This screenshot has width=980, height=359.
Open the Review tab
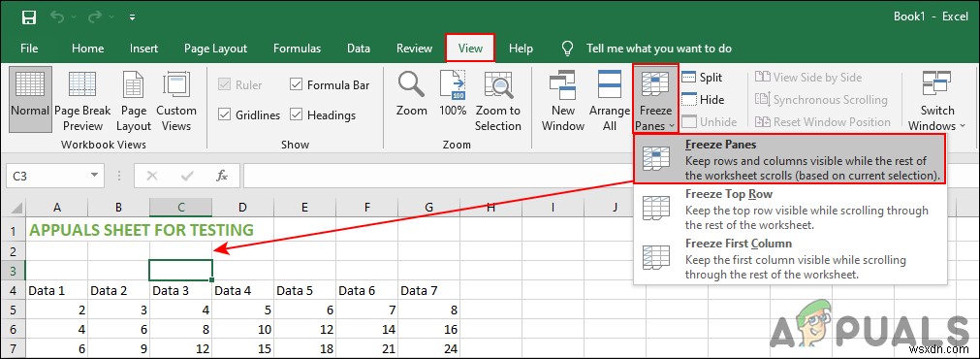414,49
